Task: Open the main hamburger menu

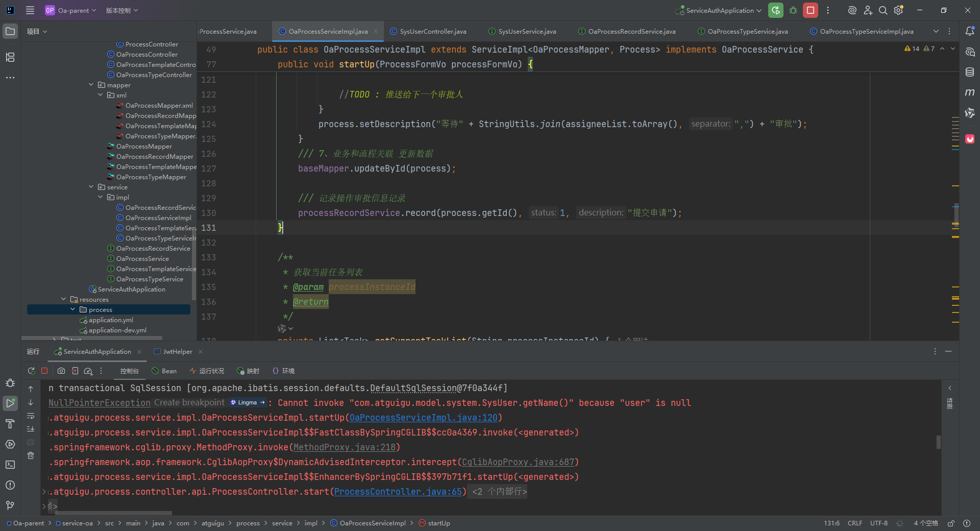Action: (30, 10)
